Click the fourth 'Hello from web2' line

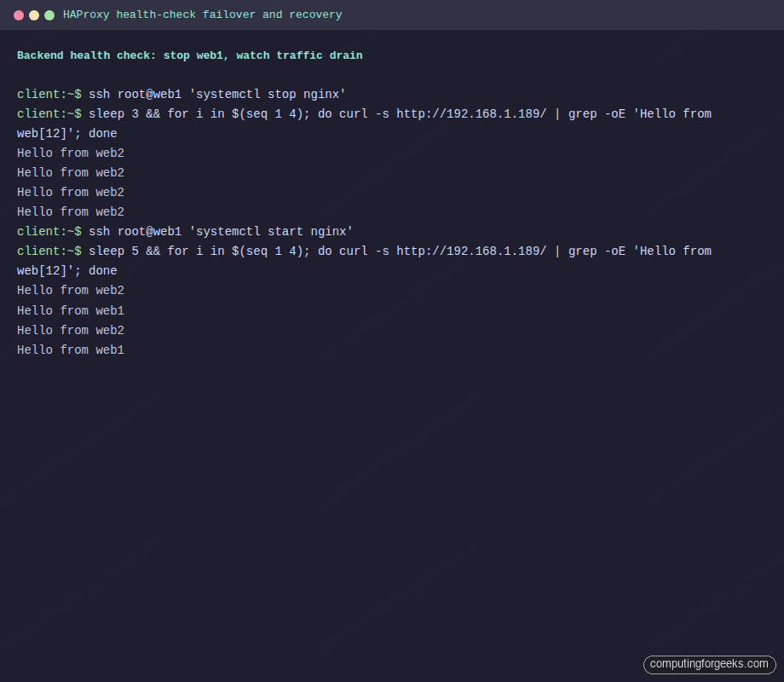tap(70, 211)
